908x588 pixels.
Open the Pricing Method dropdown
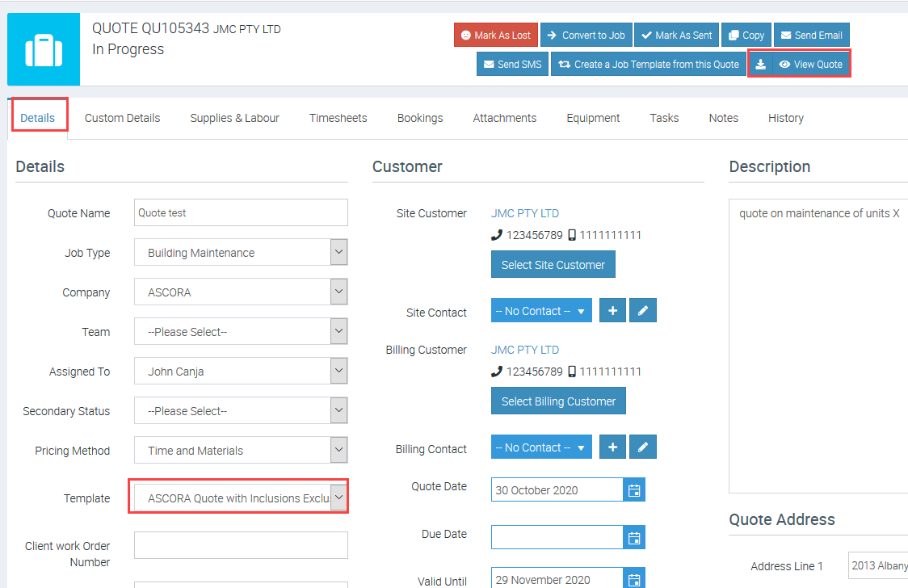pyautogui.click(x=338, y=450)
